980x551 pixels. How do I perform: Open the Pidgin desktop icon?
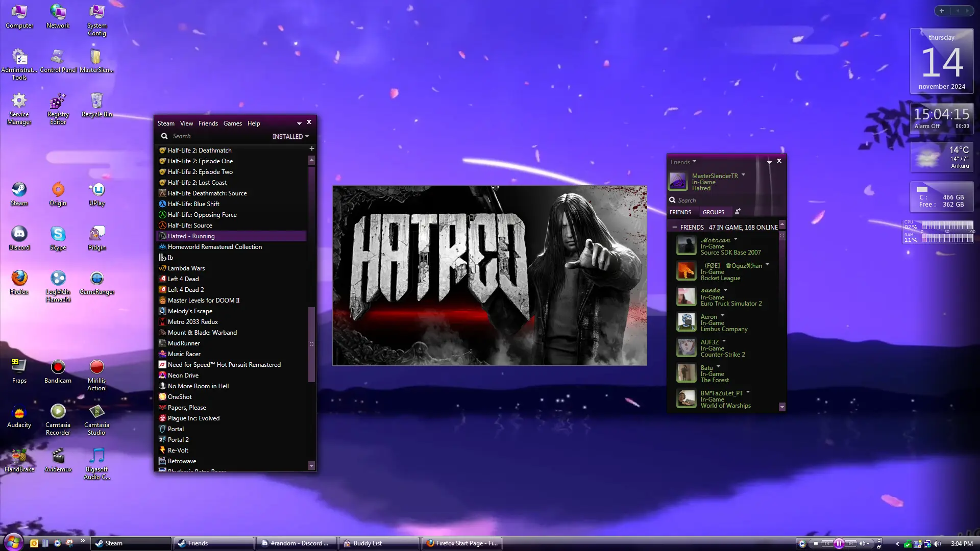pos(96,239)
